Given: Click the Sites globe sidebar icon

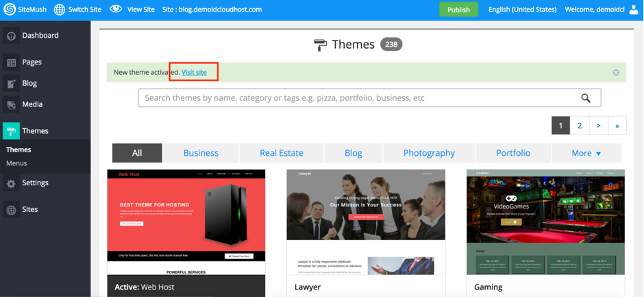Looking at the screenshot, I should click(x=11, y=210).
